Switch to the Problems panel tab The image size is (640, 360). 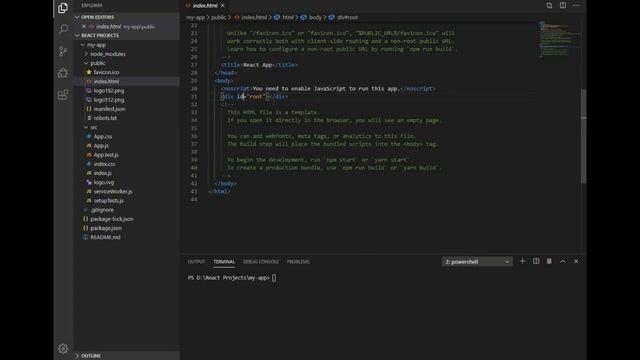coord(298,262)
